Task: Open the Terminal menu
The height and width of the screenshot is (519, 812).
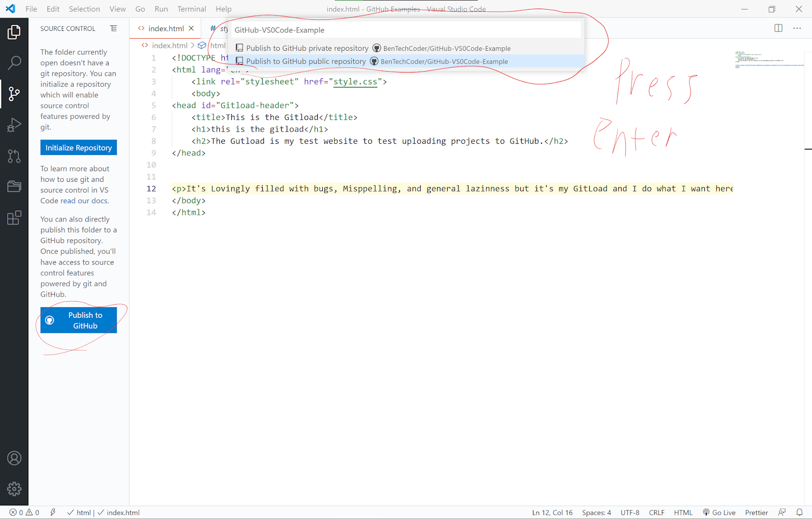Action: pyautogui.click(x=192, y=9)
